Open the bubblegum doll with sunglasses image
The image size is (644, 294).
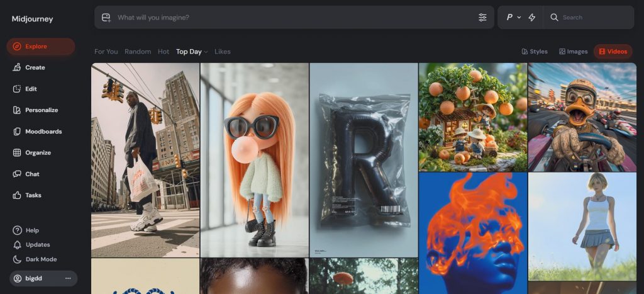point(255,160)
